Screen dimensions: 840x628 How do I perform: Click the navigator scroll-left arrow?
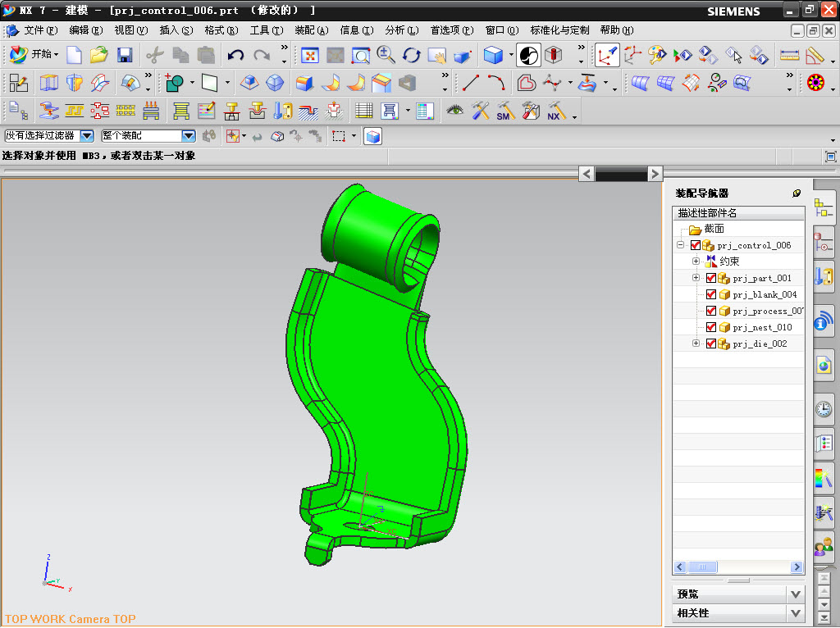point(680,567)
